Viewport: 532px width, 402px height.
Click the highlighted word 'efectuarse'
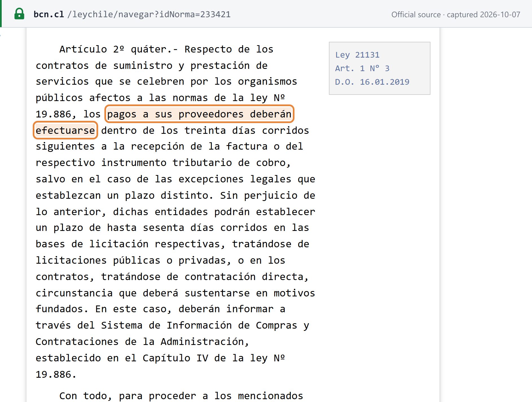65,130
